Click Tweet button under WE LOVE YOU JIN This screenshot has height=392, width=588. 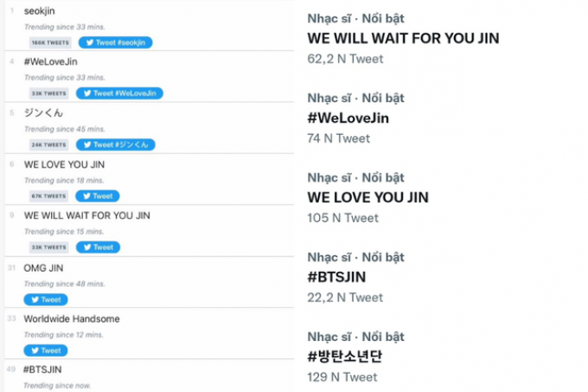(x=98, y=196)
